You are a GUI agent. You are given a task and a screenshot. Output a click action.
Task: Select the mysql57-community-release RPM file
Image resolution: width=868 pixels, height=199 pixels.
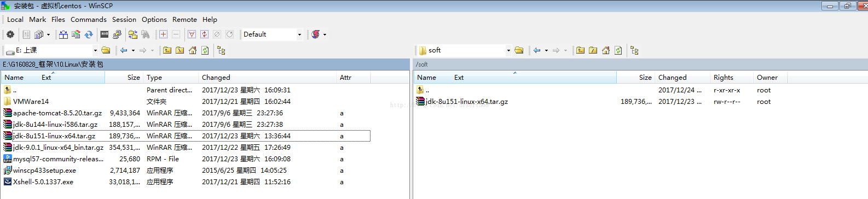(58, 159)
